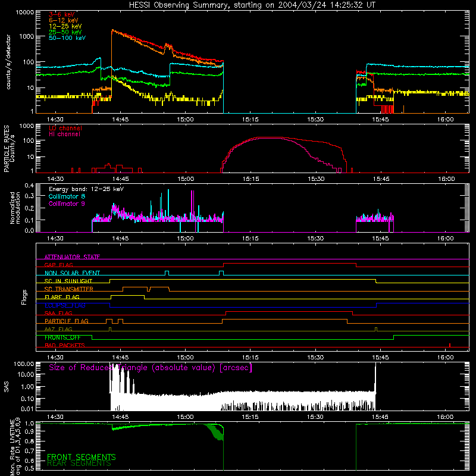Image resolution: width=476 pixels, height=476 pixels.
Task: Click the 'Energy band: 12-25 keV' label
Action: [x=86, y=189]
